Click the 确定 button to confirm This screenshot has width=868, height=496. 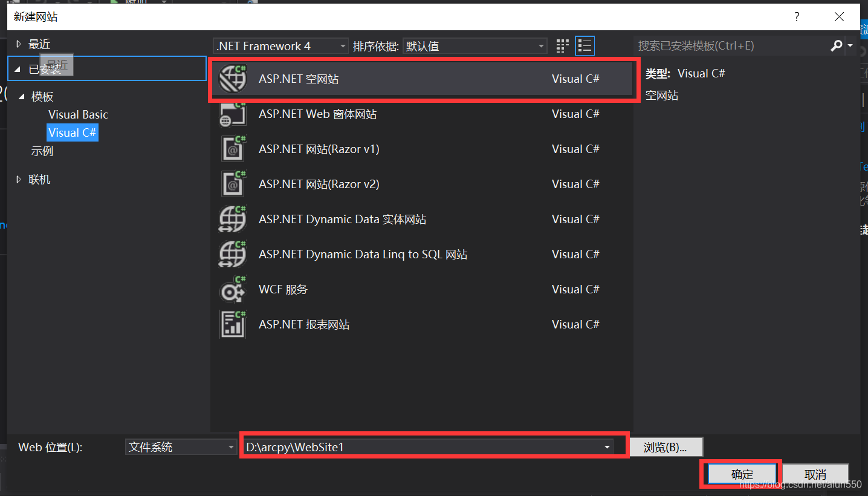coord(742,474)
